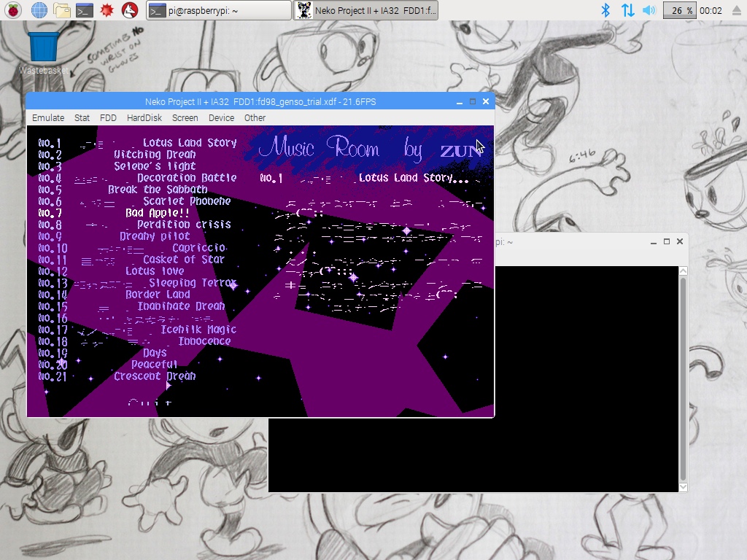Click the terminal scrollbar up arrow
The height and width of the screenshot is (560, 747).
coord(683,271)
